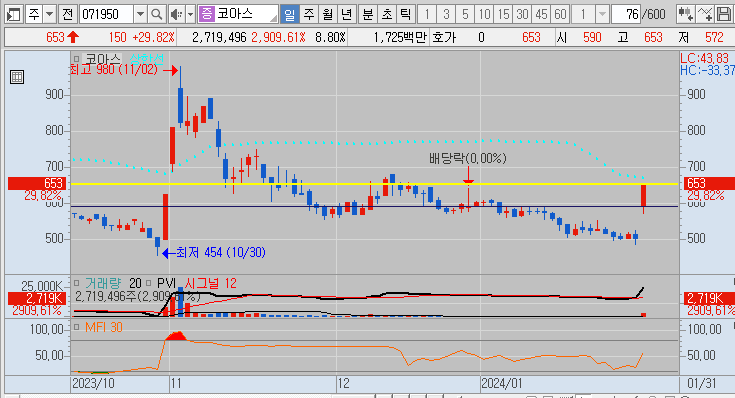The width and height of the screenshot is (735, 398).
Task: Click the add candle chart icon
Action: tap(686, 15)
